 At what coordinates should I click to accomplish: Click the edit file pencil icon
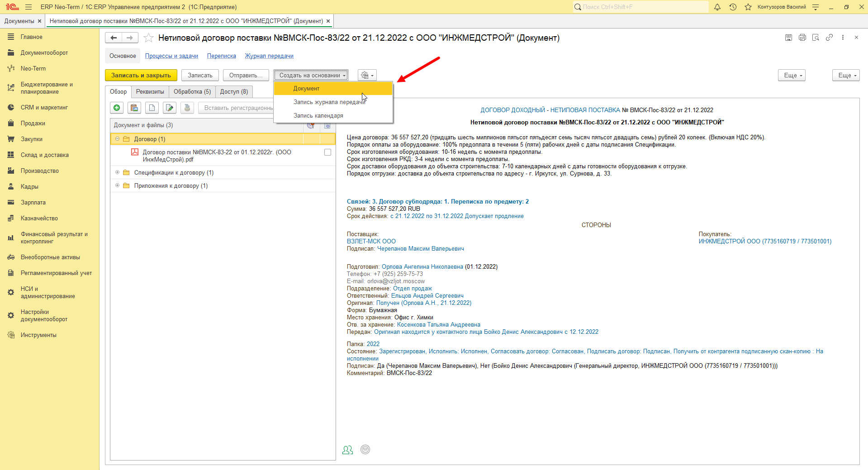[x=170, y=108]
